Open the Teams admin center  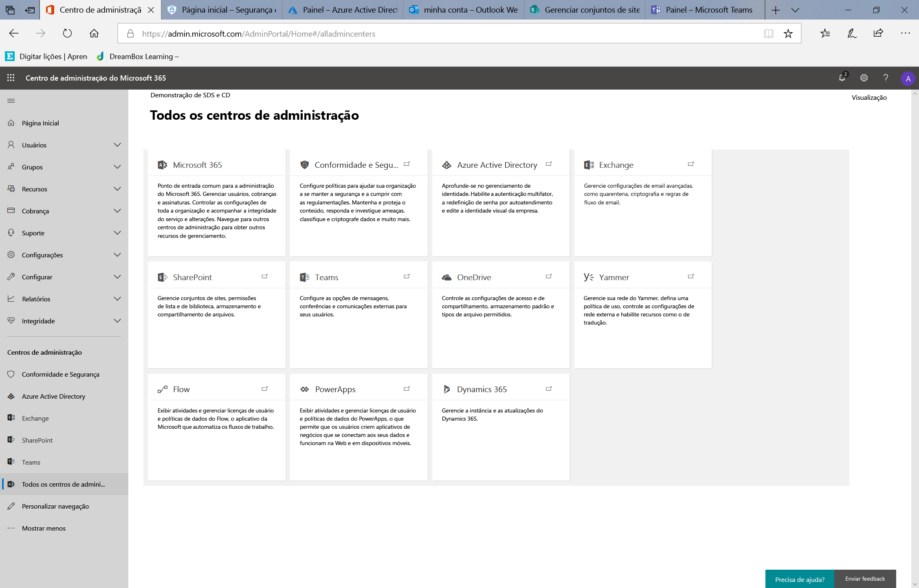(x=327, y=276)
